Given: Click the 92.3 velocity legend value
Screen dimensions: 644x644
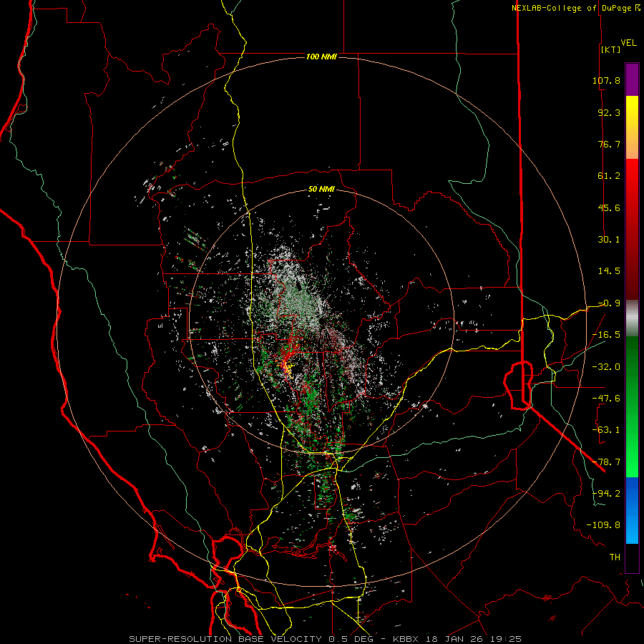Looking at the screenshot, I should (x=609, y=112).
